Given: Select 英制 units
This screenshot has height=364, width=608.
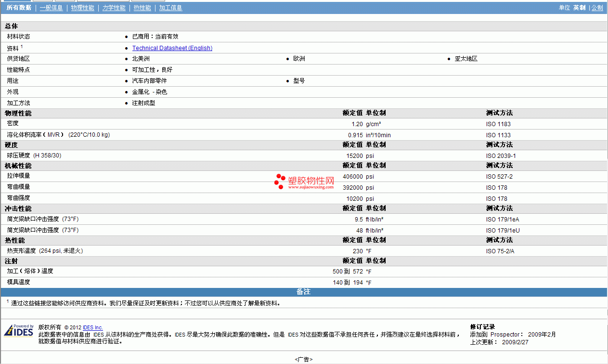Looking at the screenshot, I should (x=579, y=8).
